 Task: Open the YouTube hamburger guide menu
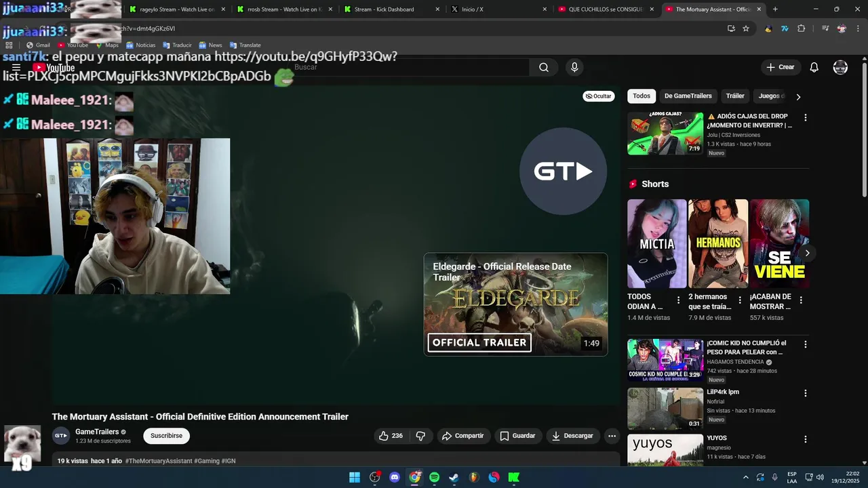[x=16, y=68]
